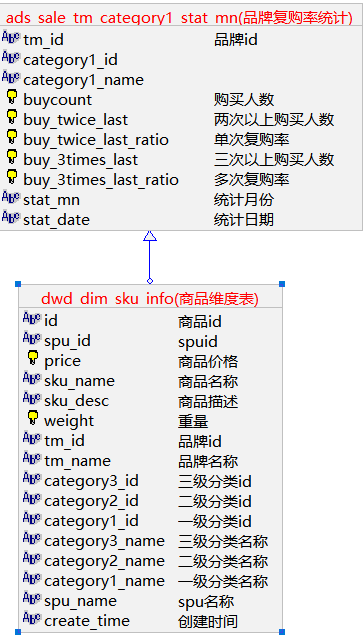364x635 pixels.
Task: Click the Abc icon beside category2_id
Action: (x=32, y=498)
